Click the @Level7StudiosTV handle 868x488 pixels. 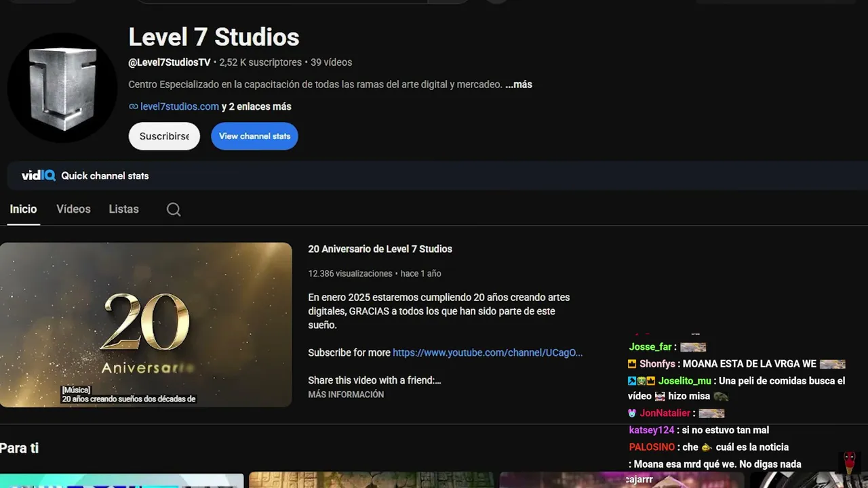coord(170,62)
